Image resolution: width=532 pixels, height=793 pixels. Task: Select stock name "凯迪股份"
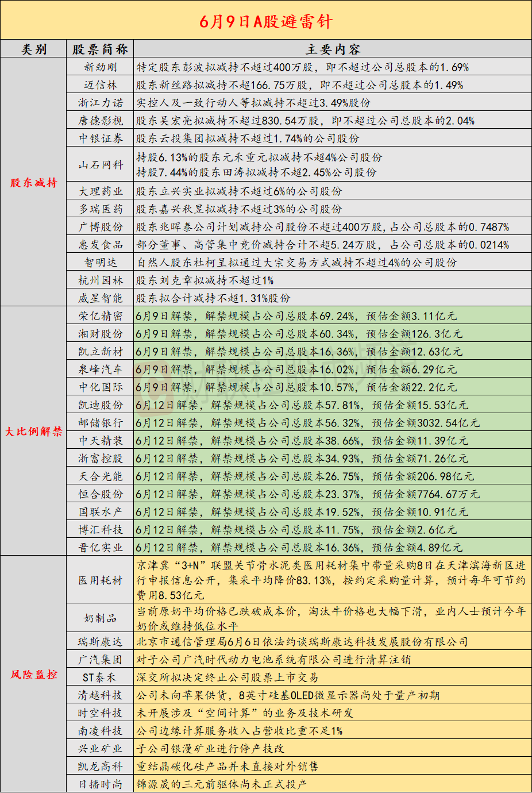[101, 405]
